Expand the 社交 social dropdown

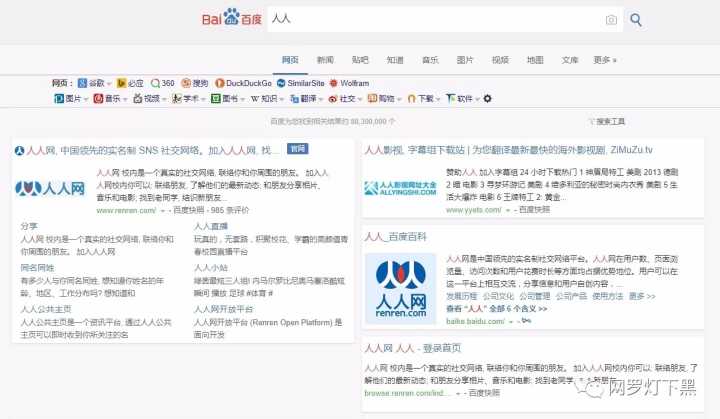pos(360,99)
